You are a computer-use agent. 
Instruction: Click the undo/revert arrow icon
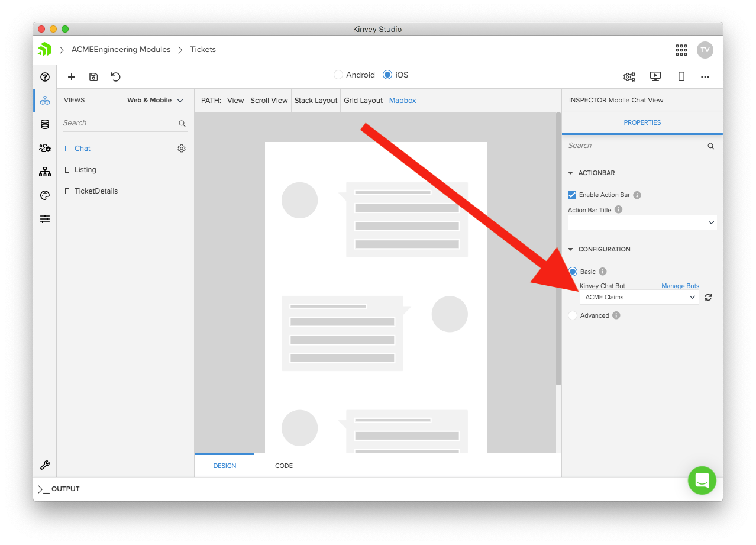(116, 77)
